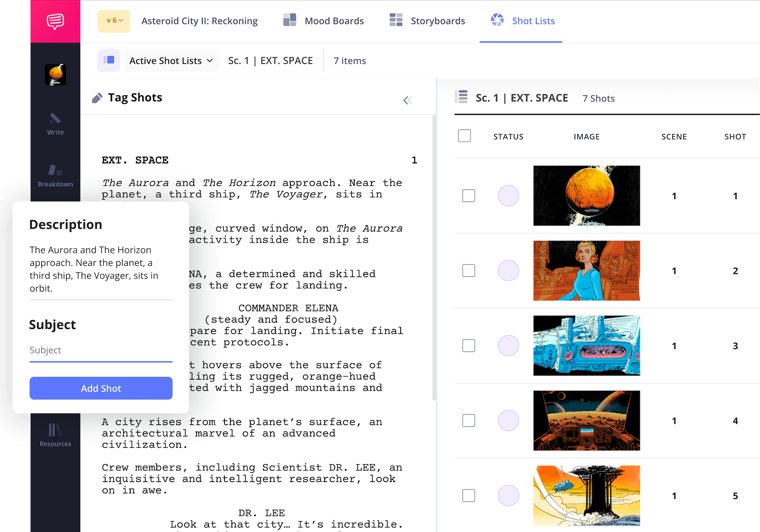
Task: Set the status circle for shot 3
Action: point(508,346)
